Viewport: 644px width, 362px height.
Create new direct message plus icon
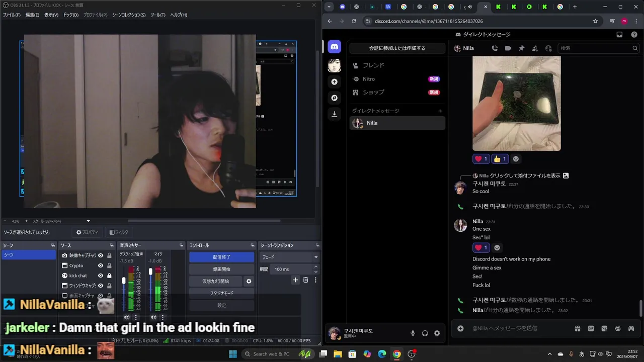point(440,111)
